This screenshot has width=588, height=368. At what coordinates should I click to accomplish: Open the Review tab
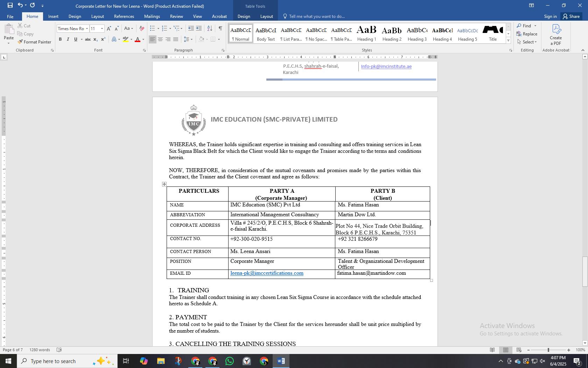tap(176, 16)
